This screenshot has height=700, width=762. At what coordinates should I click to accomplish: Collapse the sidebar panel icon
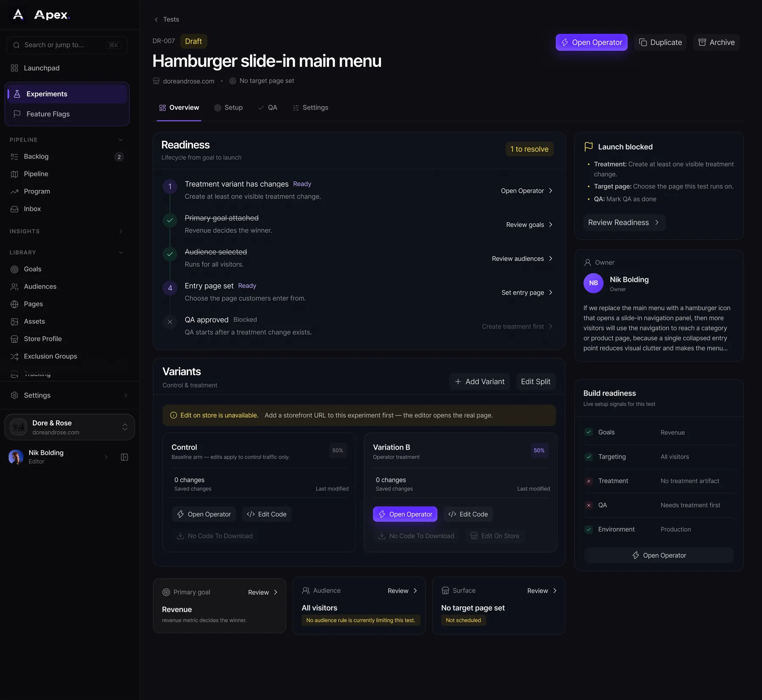pyautogui.click(x=124, y=457)
